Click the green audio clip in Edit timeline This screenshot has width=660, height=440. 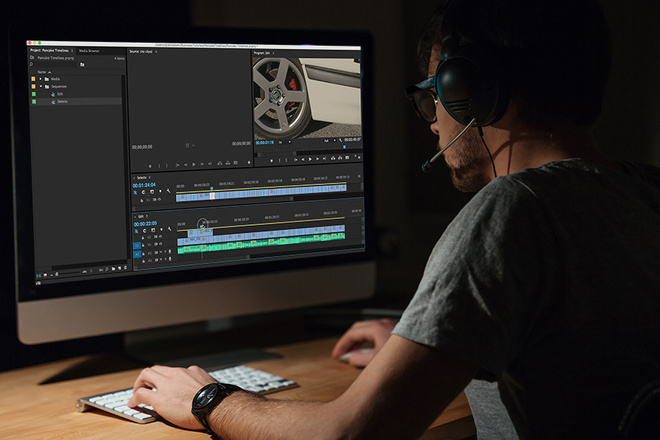pos(261,244)
